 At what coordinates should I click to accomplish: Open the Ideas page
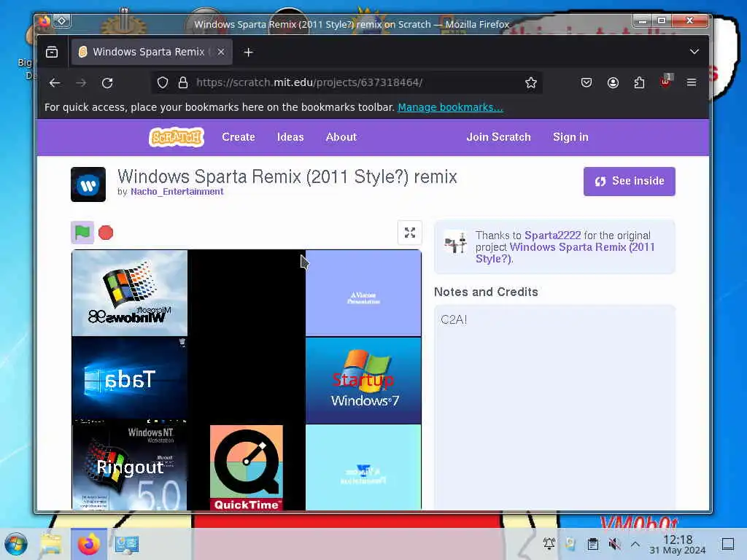290,137
